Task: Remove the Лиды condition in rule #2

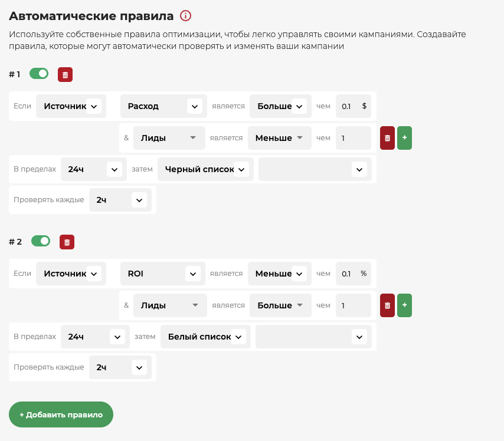Action: [x=387, y=305]
